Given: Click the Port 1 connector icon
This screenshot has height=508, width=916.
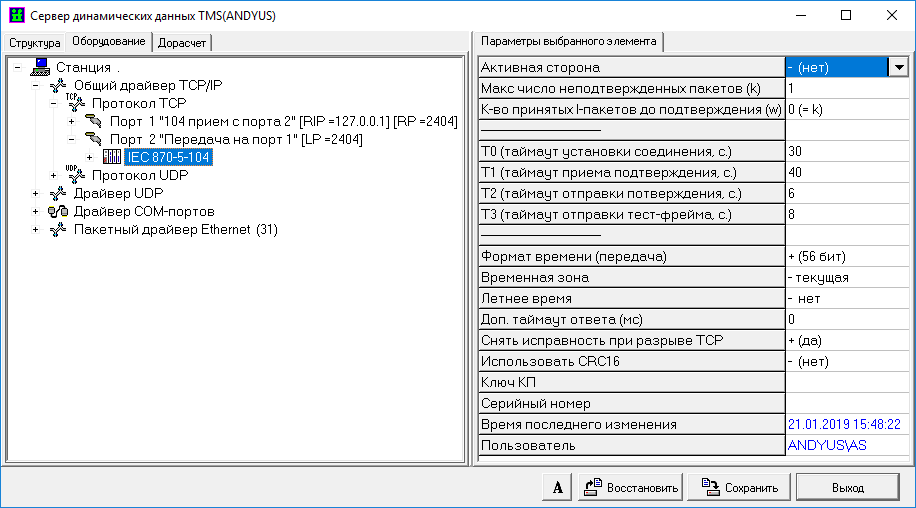Looking at the screenshot, I should (x=94, y=121).
